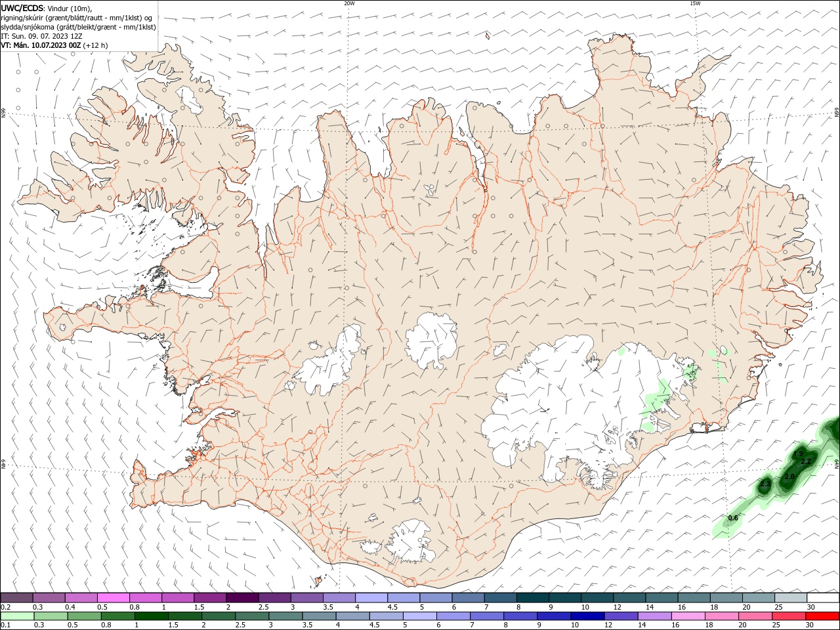This screenshot has height=630, width=840.
Task: Click the top-row legend value 1.5
Action: (198, 607)
